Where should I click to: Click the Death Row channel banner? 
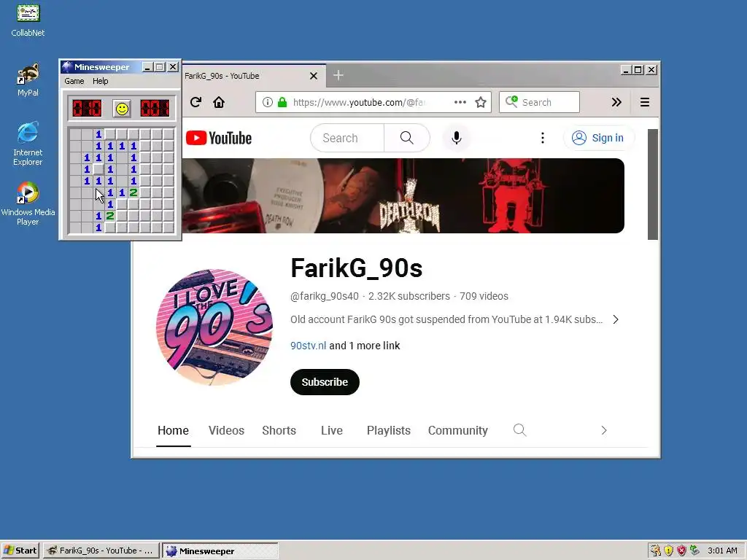click(403, 195)
